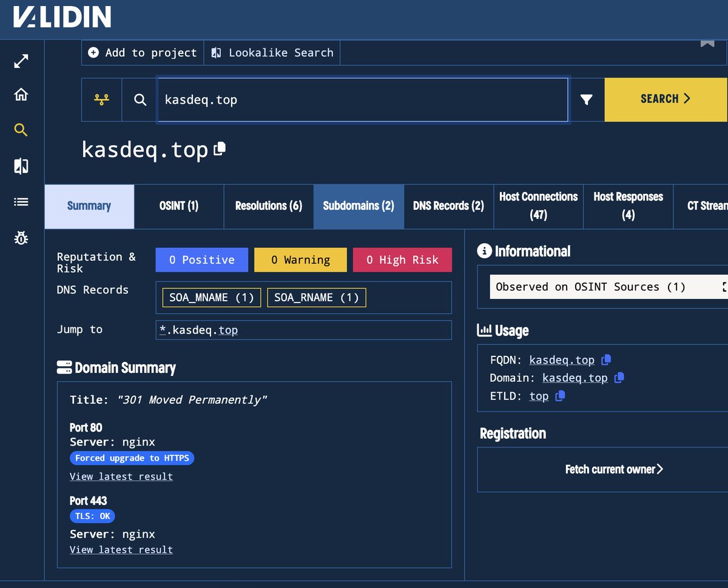Expand the Observed on OSINT Sources panel
The width and height of the screenshot is (728, 588).
click(x=724, y=287)
